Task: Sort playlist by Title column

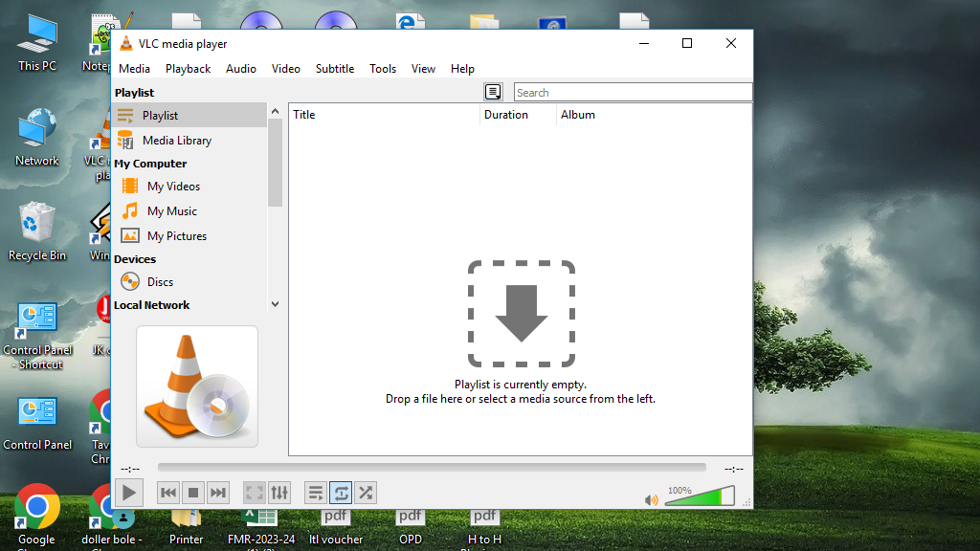Action: (384, 115)
